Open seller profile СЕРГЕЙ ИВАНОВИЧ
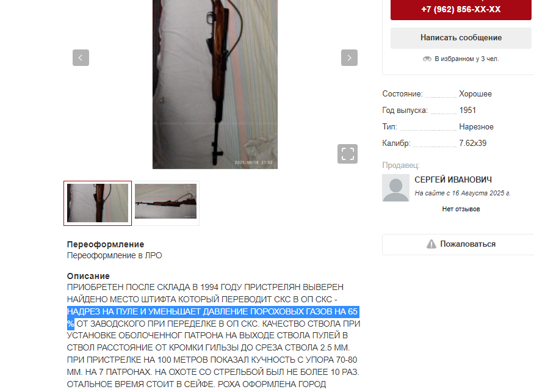The image size is (534, 392). click(x=453, y=180)
